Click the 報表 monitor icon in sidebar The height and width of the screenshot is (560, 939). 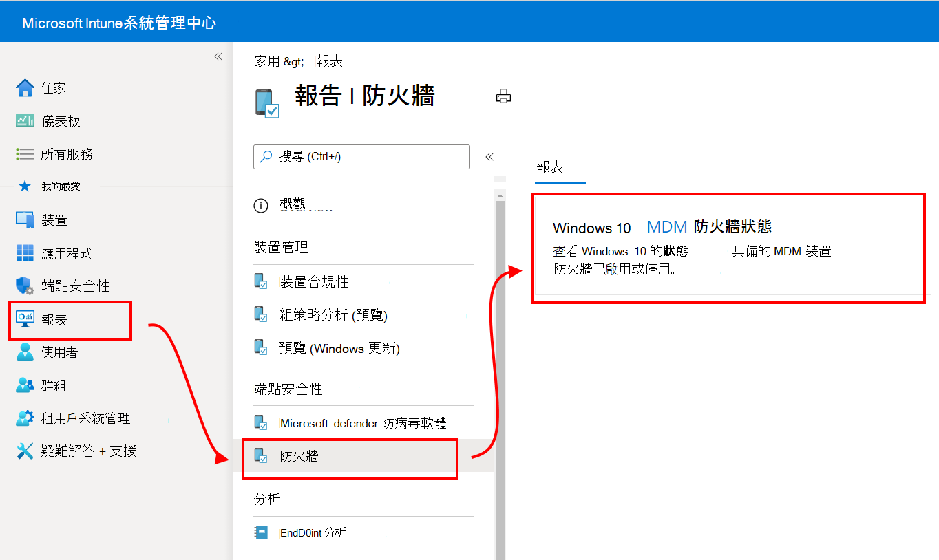25,320
